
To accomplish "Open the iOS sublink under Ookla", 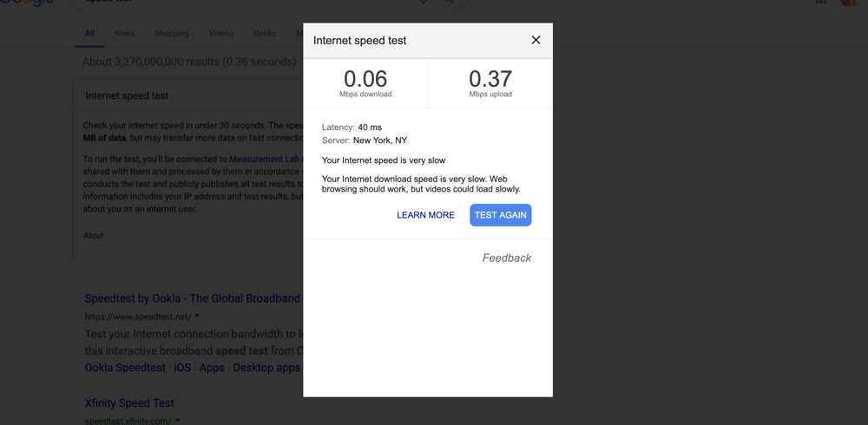I will (x=182, y=368).
